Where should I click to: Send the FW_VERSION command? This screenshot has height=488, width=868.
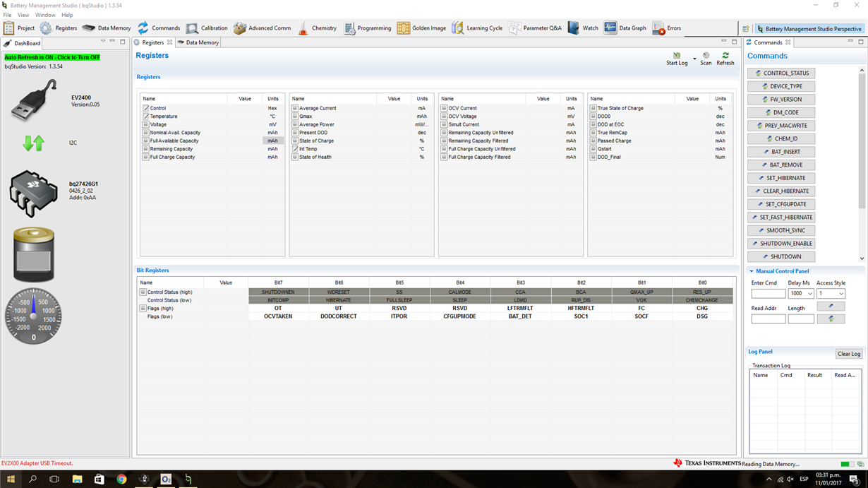[781, 100]
